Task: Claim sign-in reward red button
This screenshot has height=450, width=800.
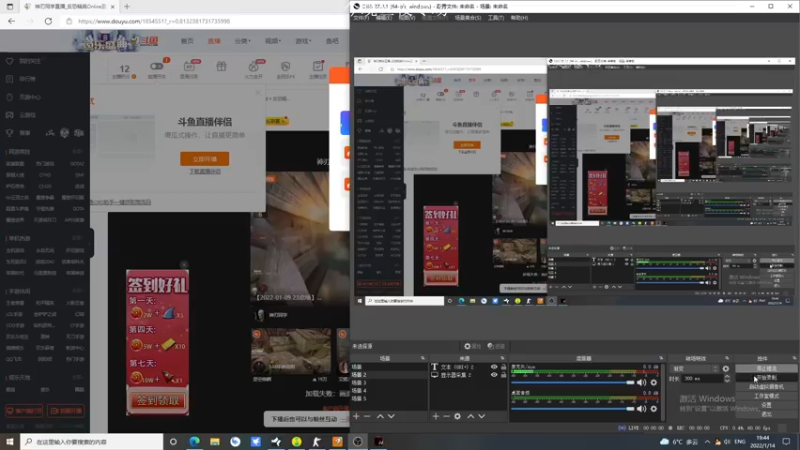Action: point(158,401)
